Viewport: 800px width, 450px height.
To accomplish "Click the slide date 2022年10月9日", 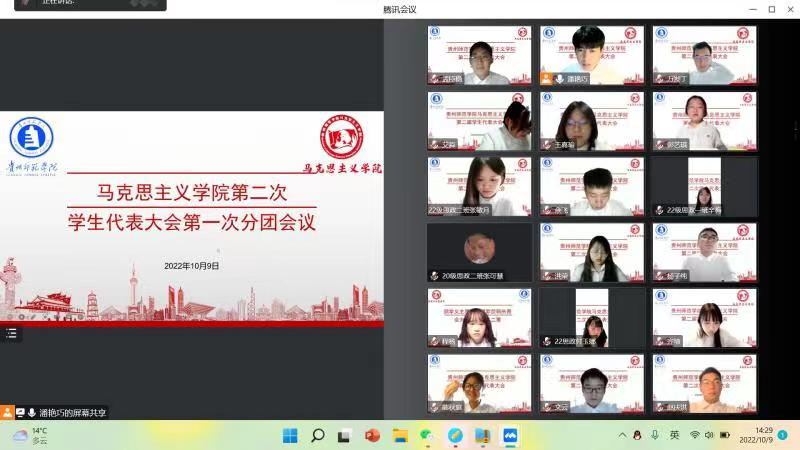I will 191,266.
